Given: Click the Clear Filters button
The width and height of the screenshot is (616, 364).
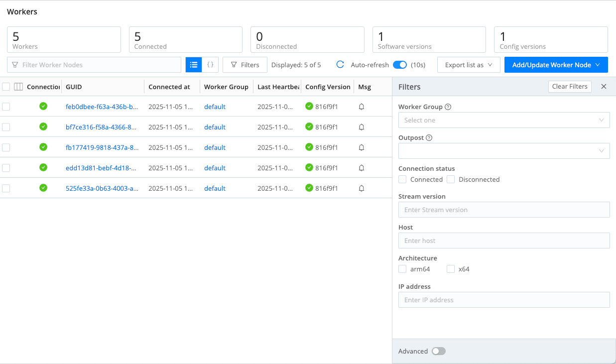Looking at the screenshot, I should (570, 87).
